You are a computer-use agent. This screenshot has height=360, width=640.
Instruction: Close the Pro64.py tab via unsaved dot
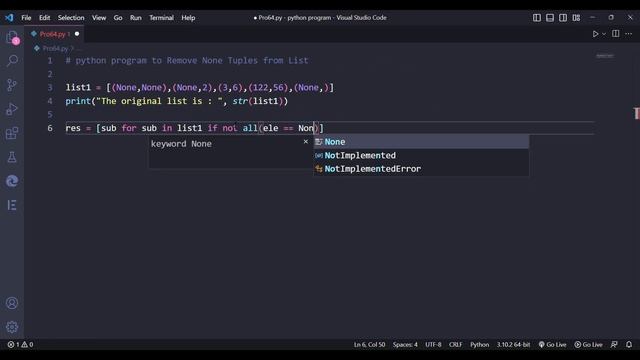(77, 34)
